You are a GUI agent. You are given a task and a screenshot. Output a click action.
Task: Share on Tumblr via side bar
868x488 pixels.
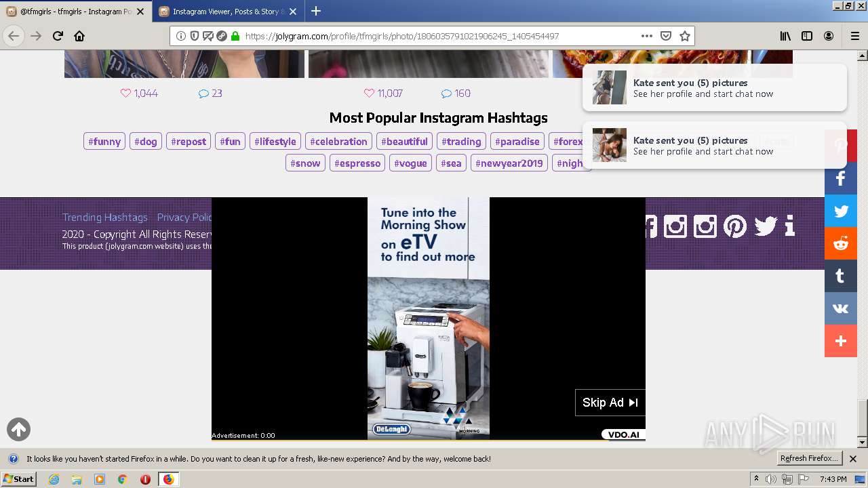(841, 276)
